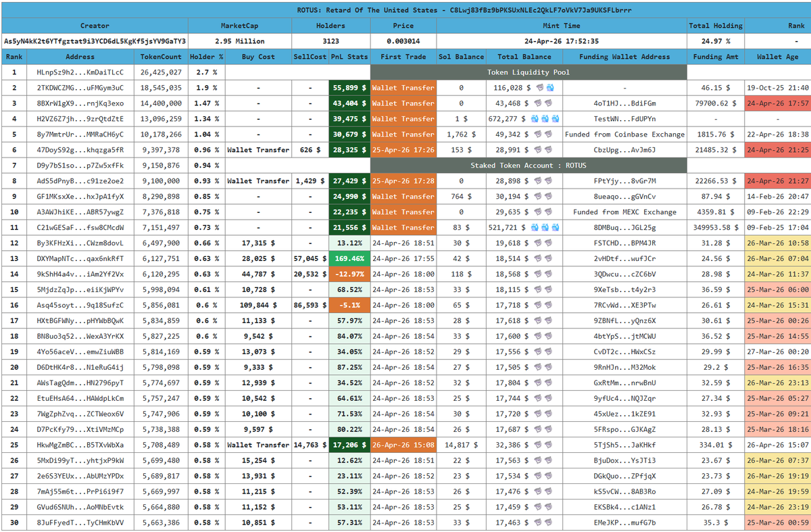Click Funded from Coinbase Exchange cell

624,135
